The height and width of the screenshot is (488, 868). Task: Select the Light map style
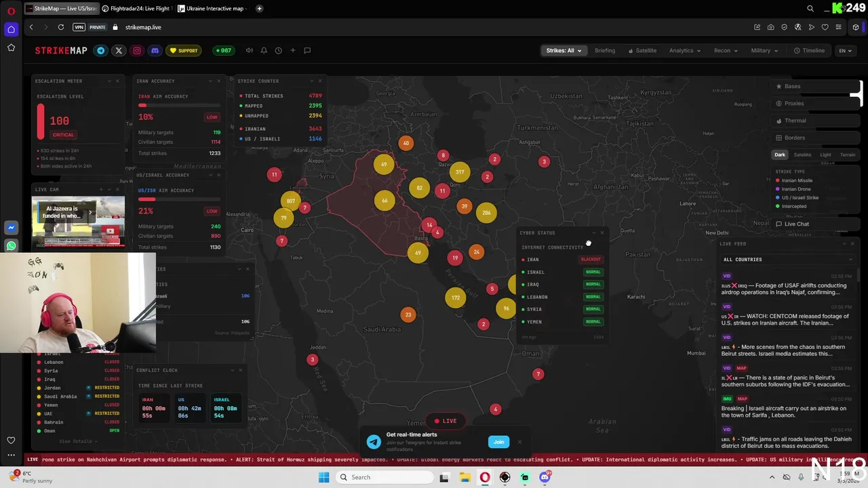click(825, 155)
